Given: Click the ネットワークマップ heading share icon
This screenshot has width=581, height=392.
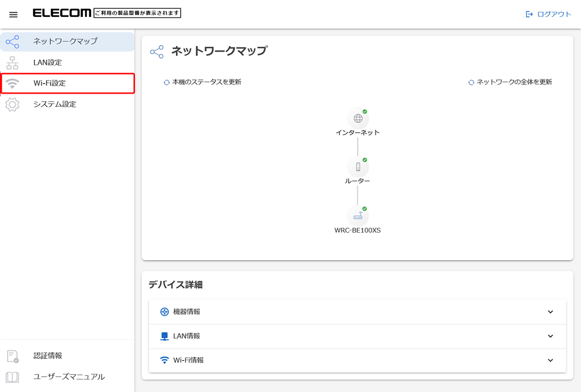Looking at the screenshot, I should click(157, 52).
